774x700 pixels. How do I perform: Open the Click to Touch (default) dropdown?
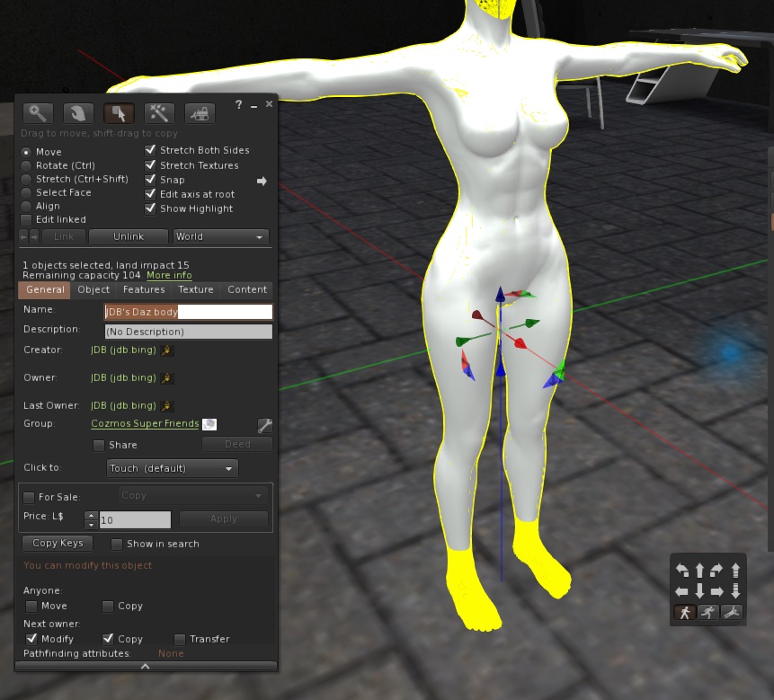coord(173,468)
